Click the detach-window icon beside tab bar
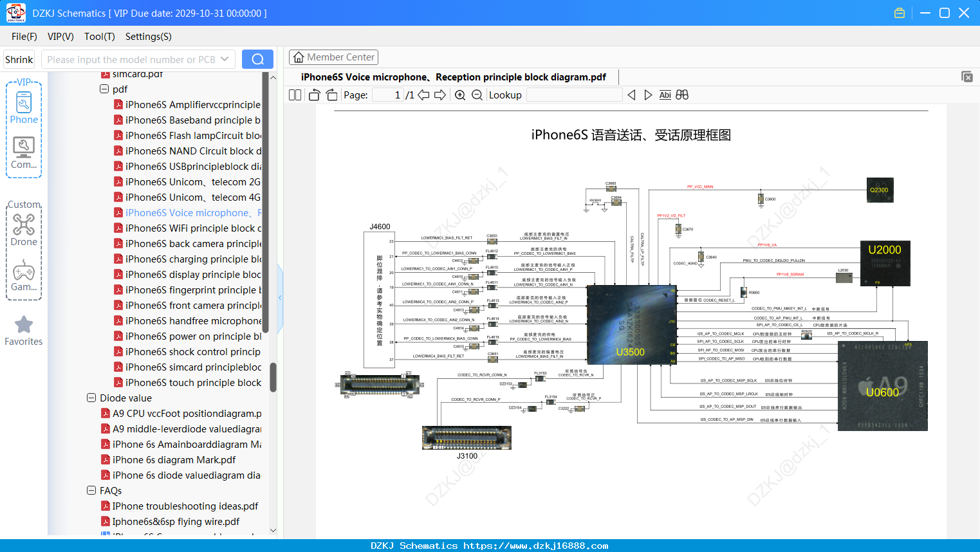The width and height of the screenshot is (980, 552). coord(967,77)
